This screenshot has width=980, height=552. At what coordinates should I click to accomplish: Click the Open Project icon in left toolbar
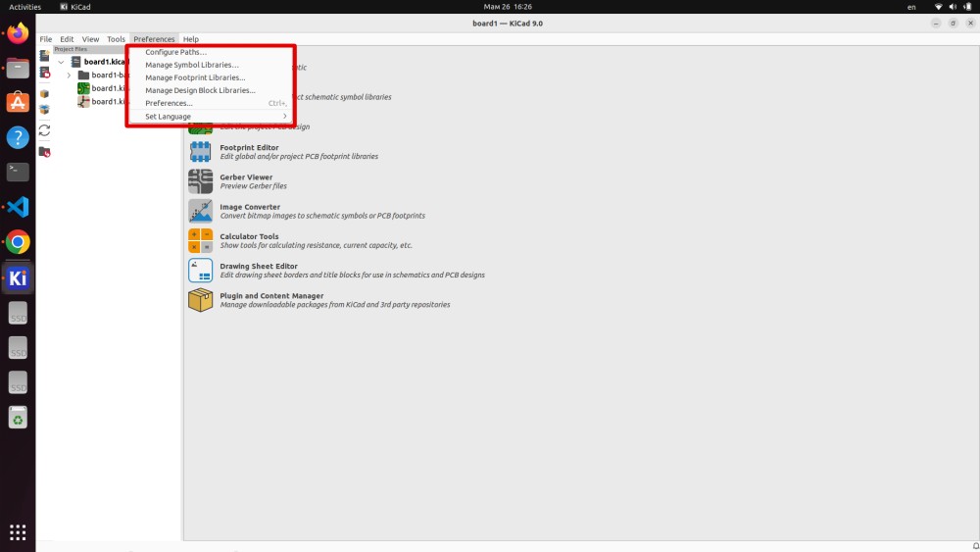(44, 73)
